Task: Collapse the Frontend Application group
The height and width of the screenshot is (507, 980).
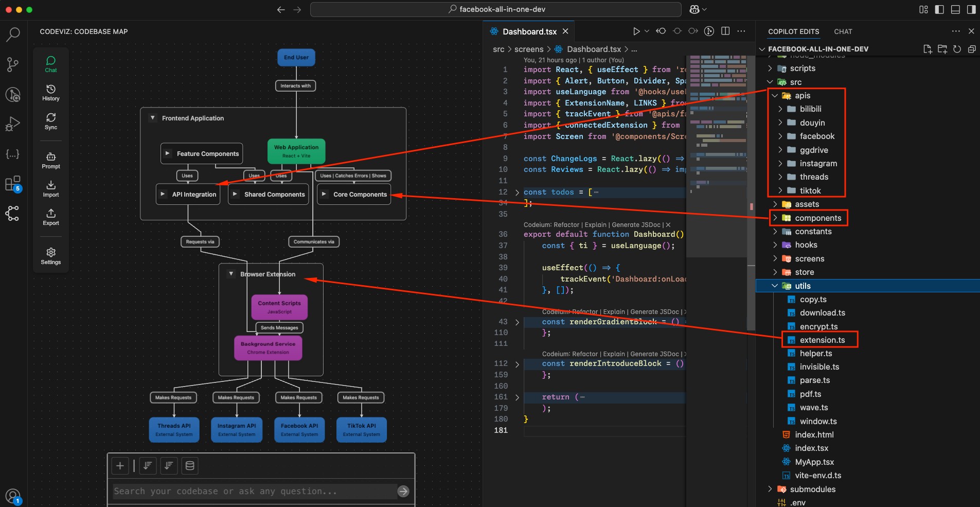Action: pyautogui.click(x=152, y=118)
